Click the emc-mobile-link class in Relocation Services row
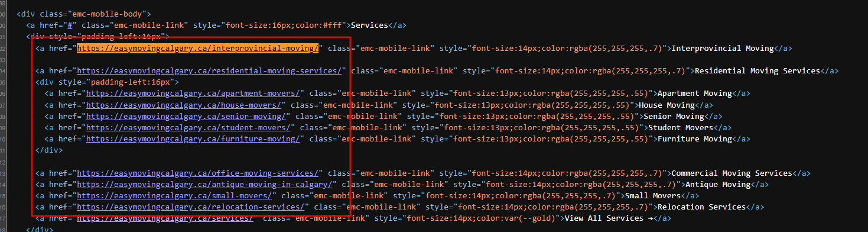Screen dimensions: 868x232 (x=382, y=207)
